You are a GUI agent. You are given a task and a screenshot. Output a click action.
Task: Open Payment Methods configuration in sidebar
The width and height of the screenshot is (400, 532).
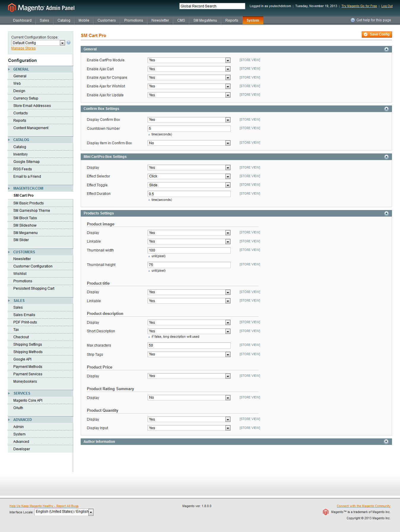click(x=28, y=367)
